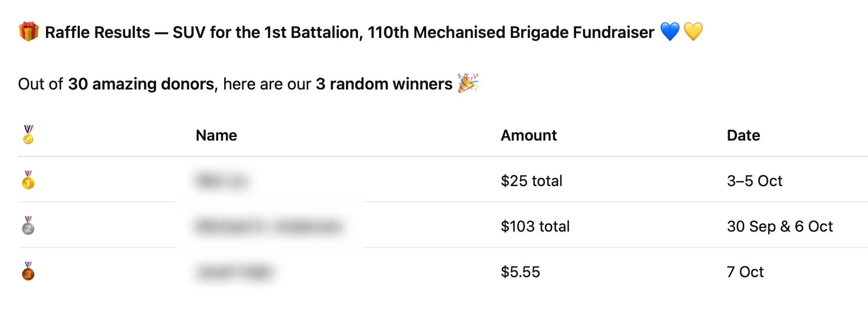Click the medal icon in the table header

28,135
